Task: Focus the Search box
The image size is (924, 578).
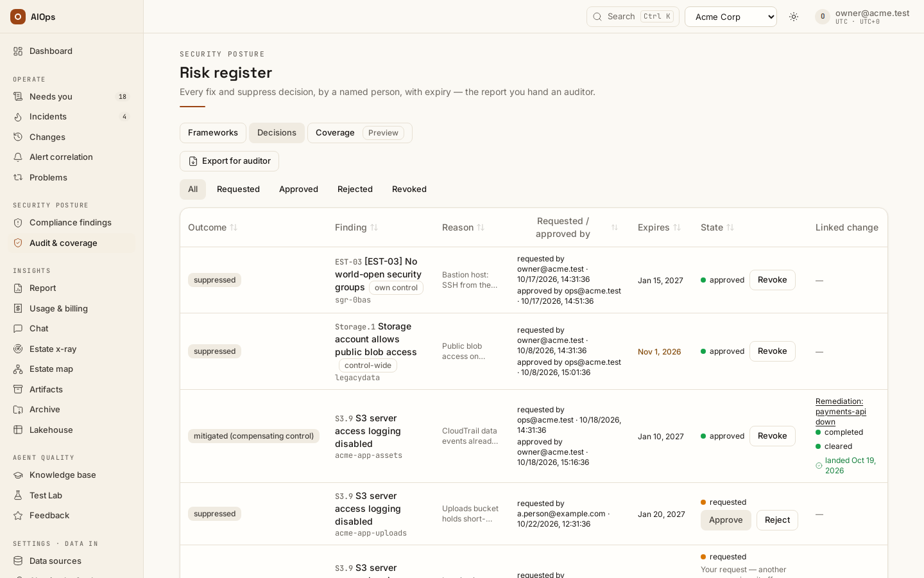Action: coord(633,17)
